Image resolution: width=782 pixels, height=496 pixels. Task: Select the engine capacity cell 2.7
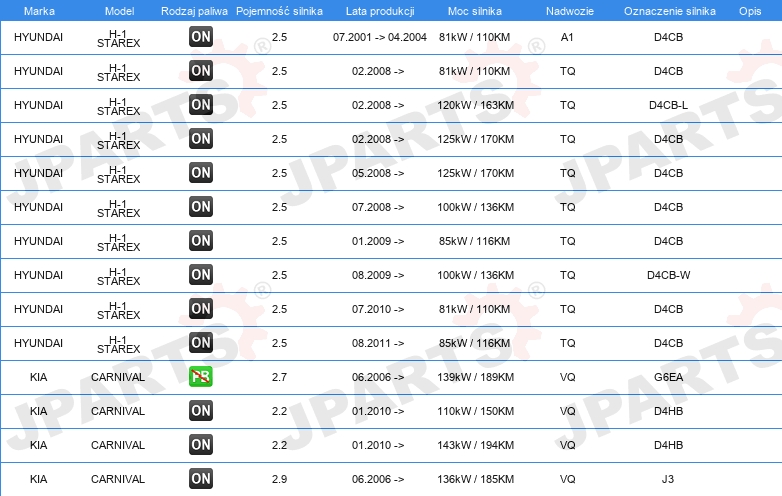(279, 377)
